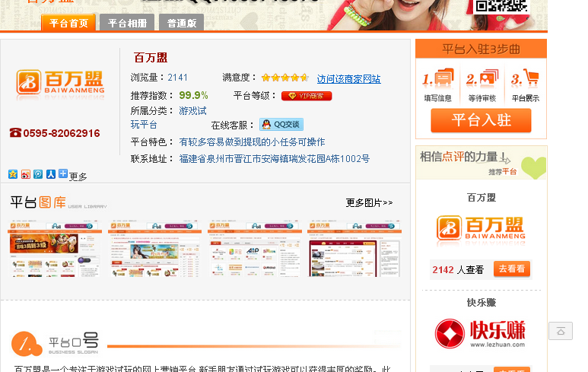This screenshot has height=372, width=588.
Task: Open fourth gallery thumbnail with dark red page
Action: click(x=354, y=249)
